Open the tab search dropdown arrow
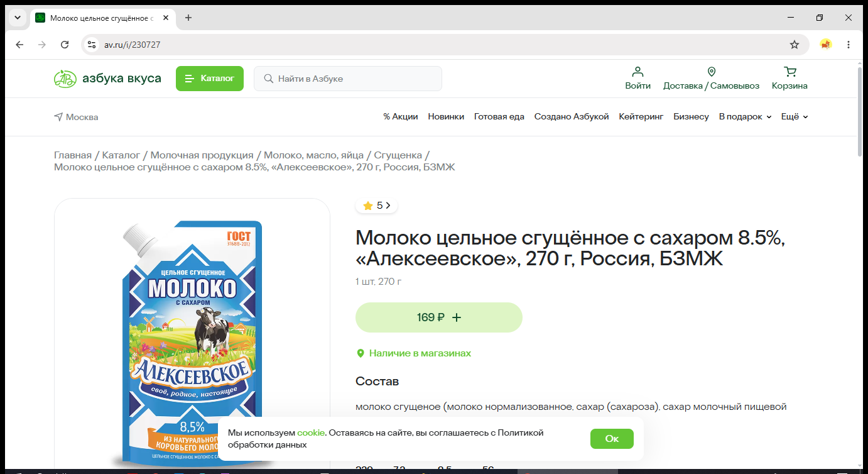The image size is (868, 474). tap(17, 18)
